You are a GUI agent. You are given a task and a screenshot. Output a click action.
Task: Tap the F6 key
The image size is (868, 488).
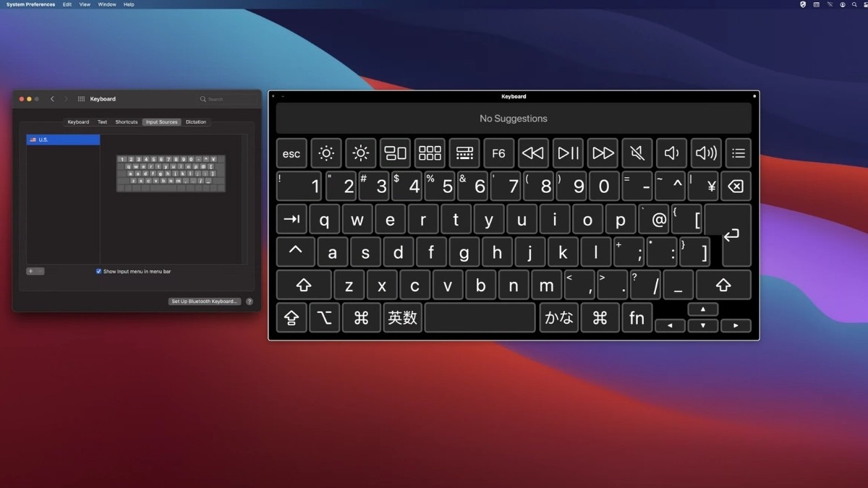tap(498, 153)
